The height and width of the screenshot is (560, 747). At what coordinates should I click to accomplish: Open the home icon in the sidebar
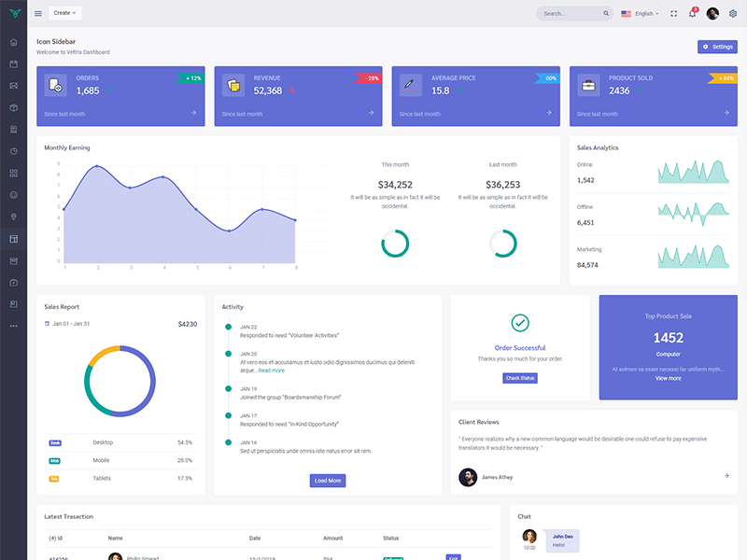coord(13,42)
